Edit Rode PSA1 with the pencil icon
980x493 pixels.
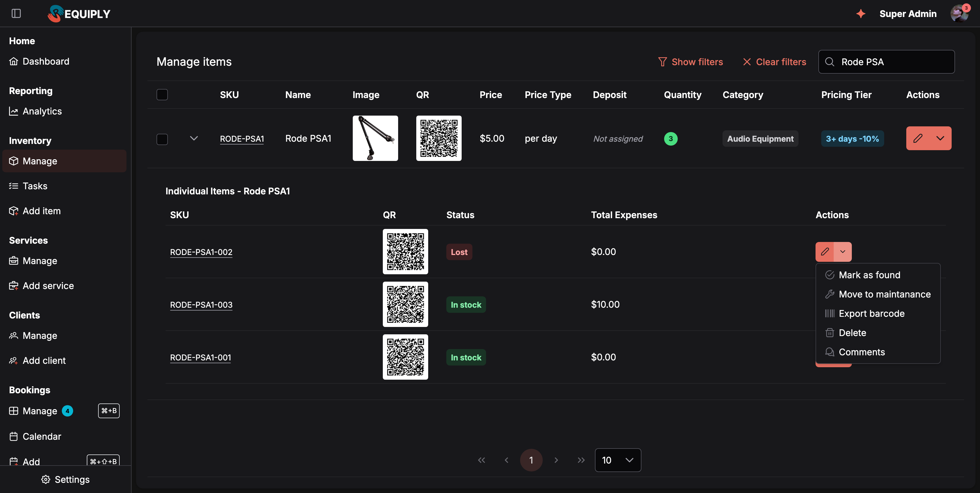918,138
